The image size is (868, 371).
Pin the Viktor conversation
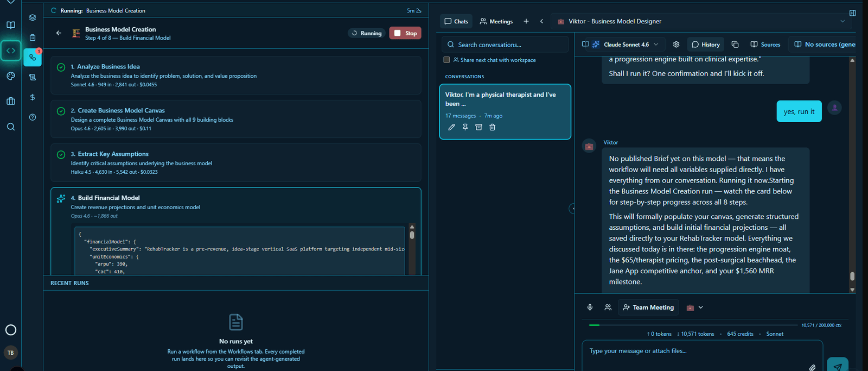coord(465,127)
